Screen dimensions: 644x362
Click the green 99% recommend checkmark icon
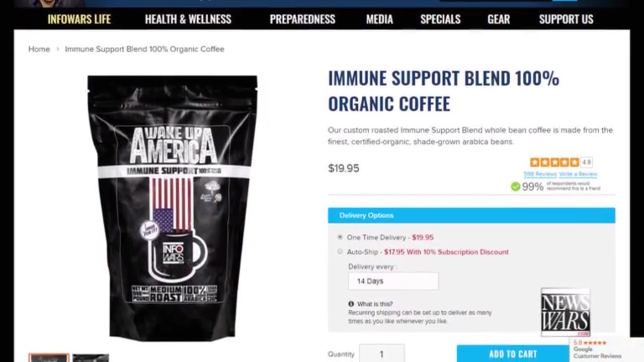(515, 187)
